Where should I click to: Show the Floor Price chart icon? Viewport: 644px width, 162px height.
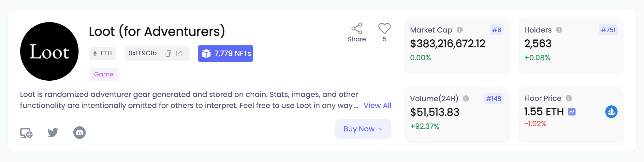572,112
